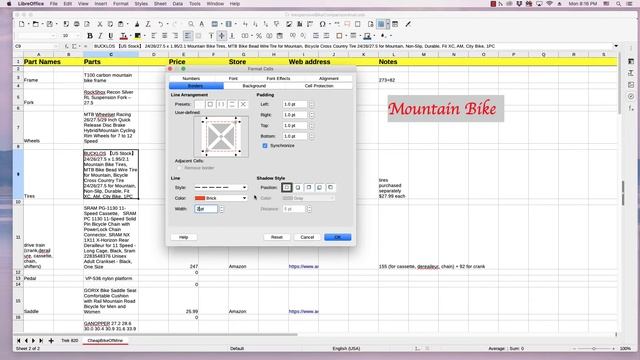This screenshot has height=360, width=640.
Task: Step the Bottom padding value spinner
Action: 311,136
